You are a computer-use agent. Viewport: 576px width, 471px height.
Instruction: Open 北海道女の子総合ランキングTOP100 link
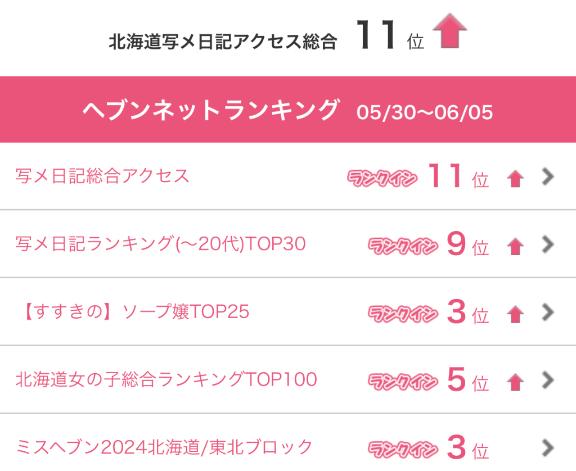coord(166,380)
